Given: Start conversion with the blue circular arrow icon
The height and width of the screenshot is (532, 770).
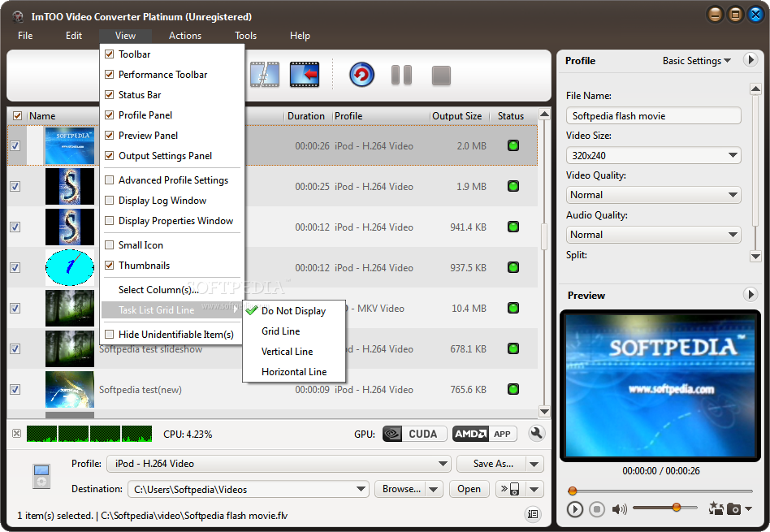Looking at the screenshot, I should click(362, 76).
